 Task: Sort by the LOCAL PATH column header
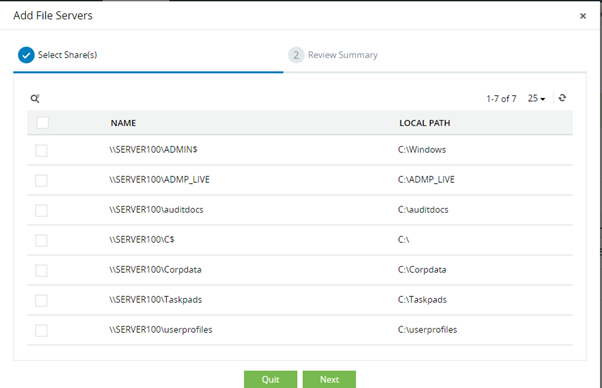pyautogui.click(x=425, y=123)
